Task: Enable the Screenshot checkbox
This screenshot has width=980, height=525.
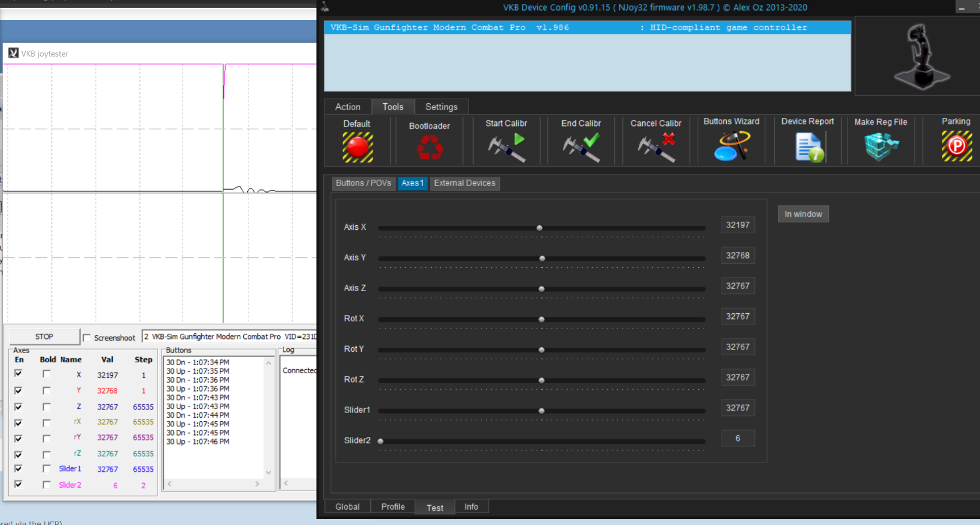Action: tap(87, 338)
